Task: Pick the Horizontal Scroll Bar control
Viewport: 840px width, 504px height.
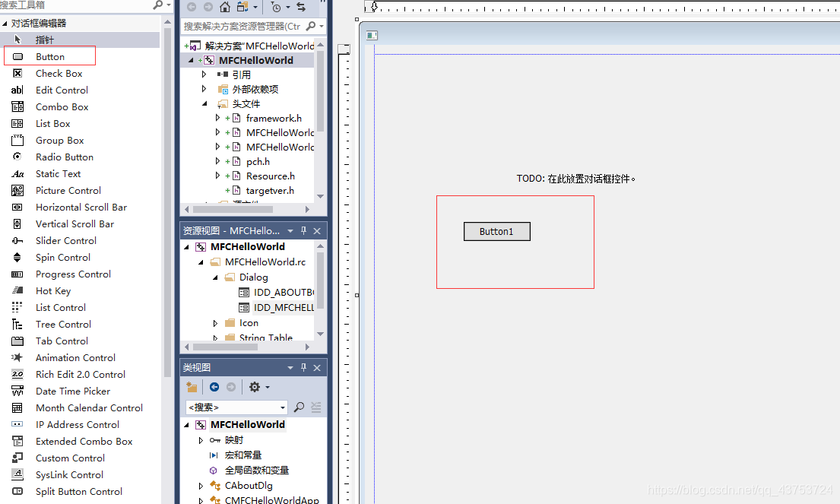Action: [x=80, y=207]
